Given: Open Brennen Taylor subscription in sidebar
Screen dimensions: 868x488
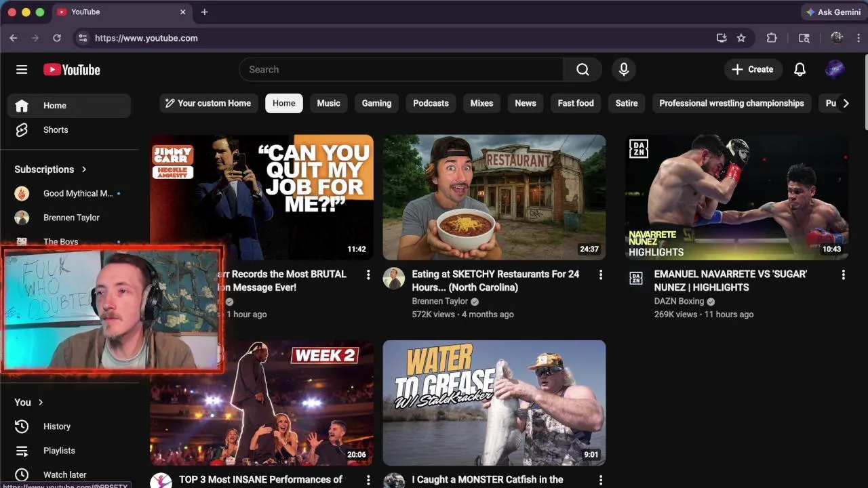Looking at the screenshot, I should [x=68, y=218].
